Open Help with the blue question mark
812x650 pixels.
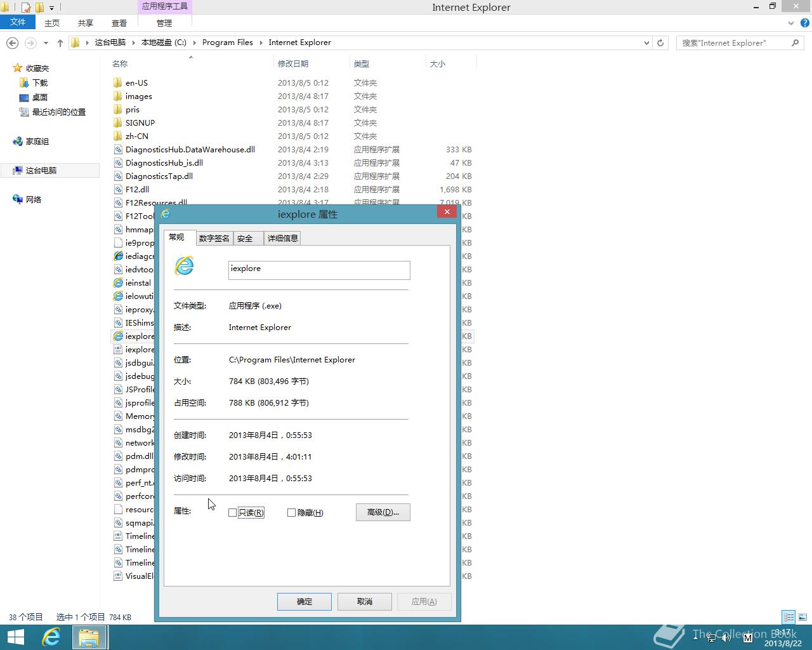804,23
